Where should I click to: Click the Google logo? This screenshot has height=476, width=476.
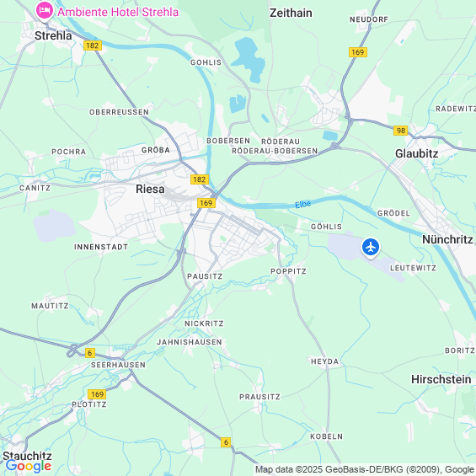[x=29, y=466]
